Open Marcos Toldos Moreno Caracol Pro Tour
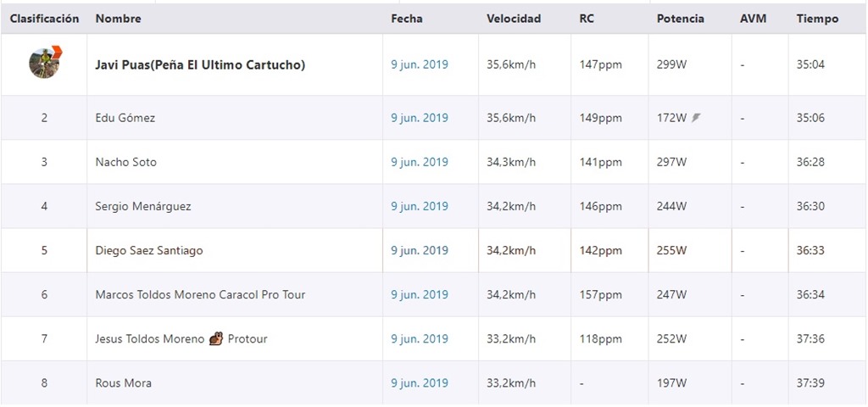 click(x=200, y=294)
